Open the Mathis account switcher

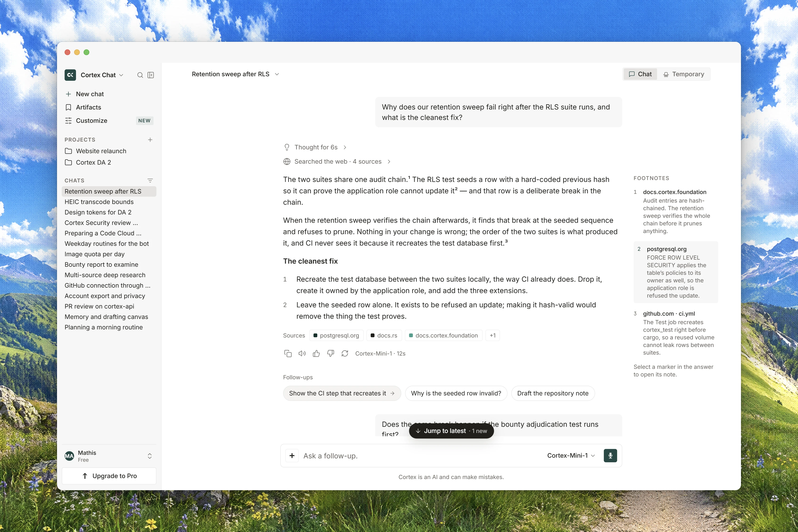tap(109, 456)
